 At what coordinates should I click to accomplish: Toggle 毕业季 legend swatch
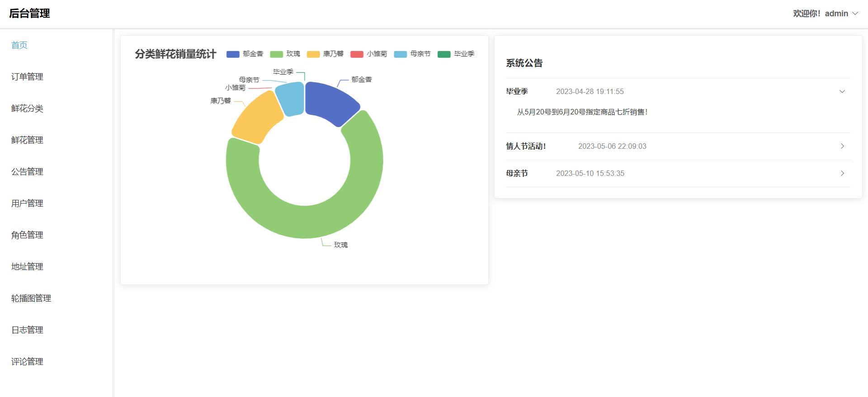[444, 54]
